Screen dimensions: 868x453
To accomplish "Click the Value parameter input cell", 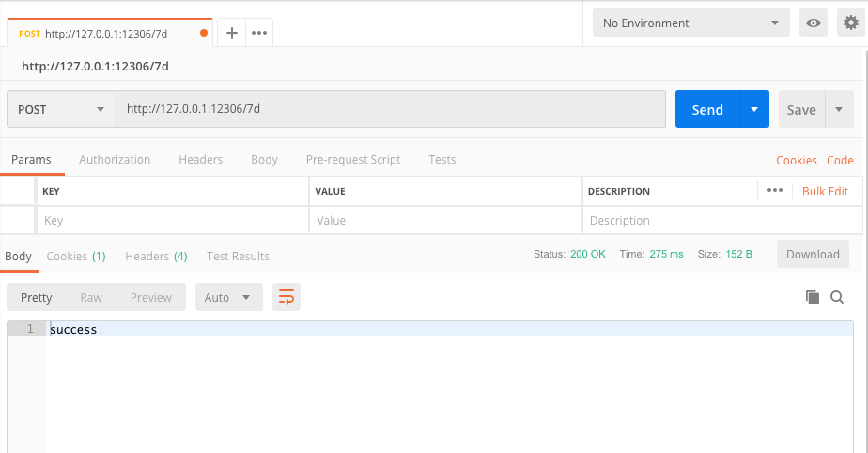I will pyautogui.click(x=445, y=221).
